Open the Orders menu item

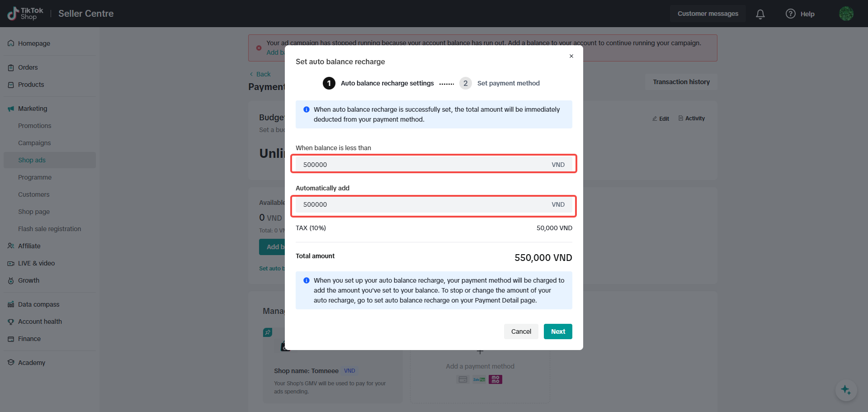coord(28,67)
